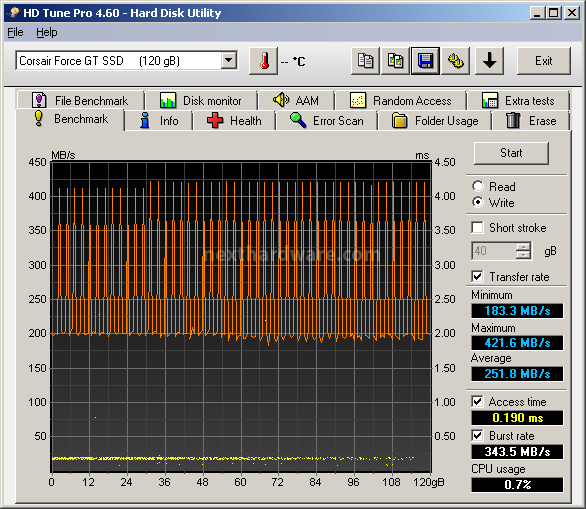This screenshot has width=586, height=509.
Task: Switch to the Folder Usage tab
Action: [435, 121]
